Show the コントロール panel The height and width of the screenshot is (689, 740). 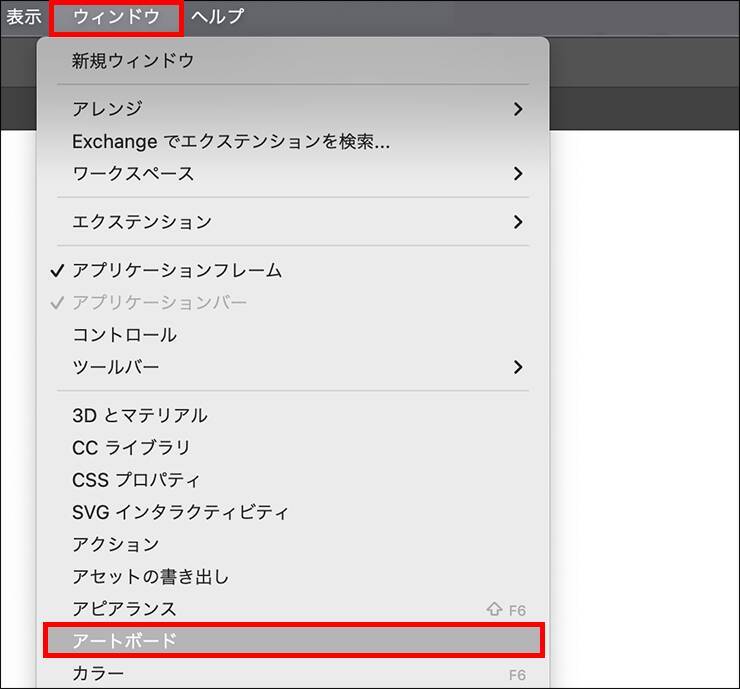click(124, 334)
